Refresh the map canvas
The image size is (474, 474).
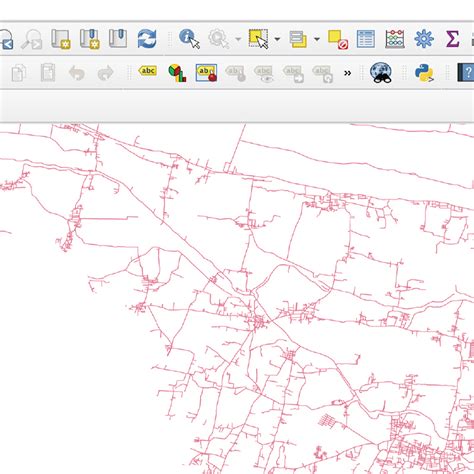coord(147,39)
